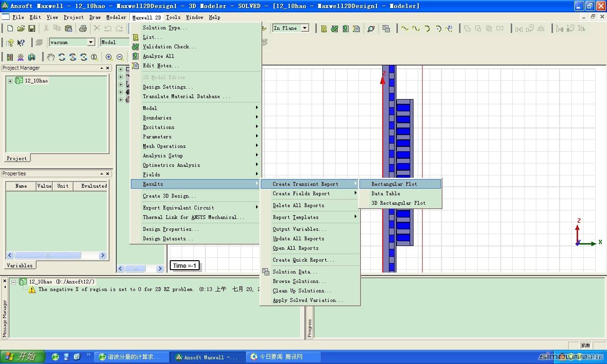The image size is (607, 364).
Task: Select the Draw Arc tool
Action: [427, 28]
